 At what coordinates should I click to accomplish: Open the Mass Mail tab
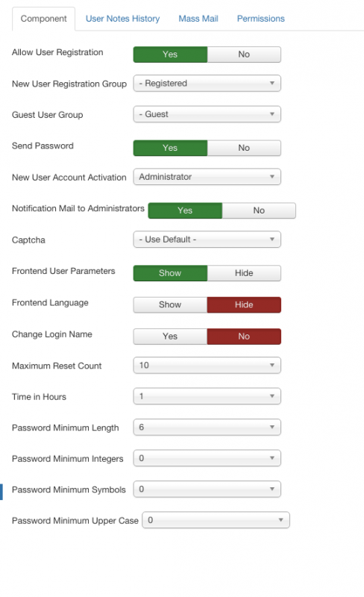198,19
